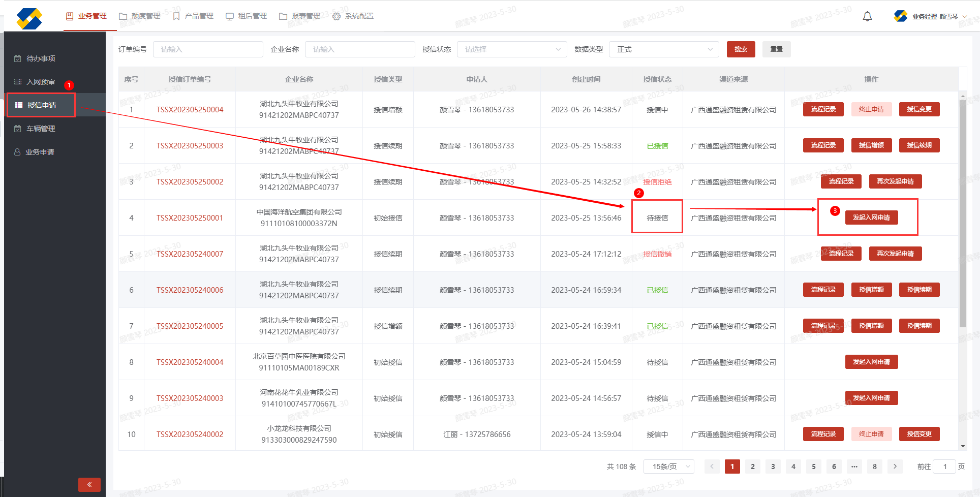Click the table's vertical scrollbar
This screenshot has height=497, width=980.
click(963, 213)
